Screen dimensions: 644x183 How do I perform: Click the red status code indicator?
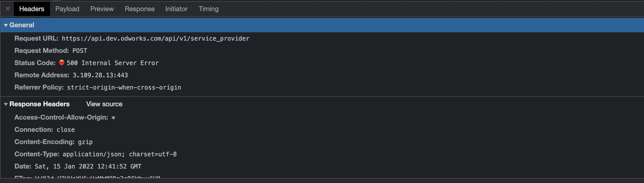62,63
